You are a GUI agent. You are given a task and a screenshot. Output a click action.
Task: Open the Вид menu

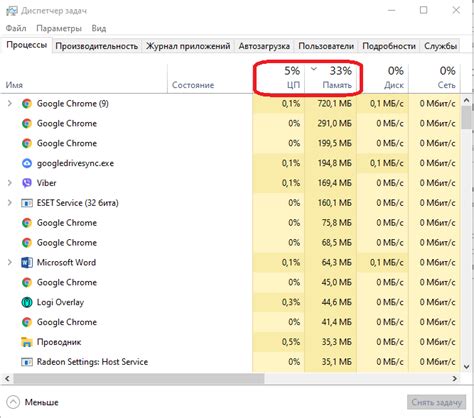pos(99,28)
